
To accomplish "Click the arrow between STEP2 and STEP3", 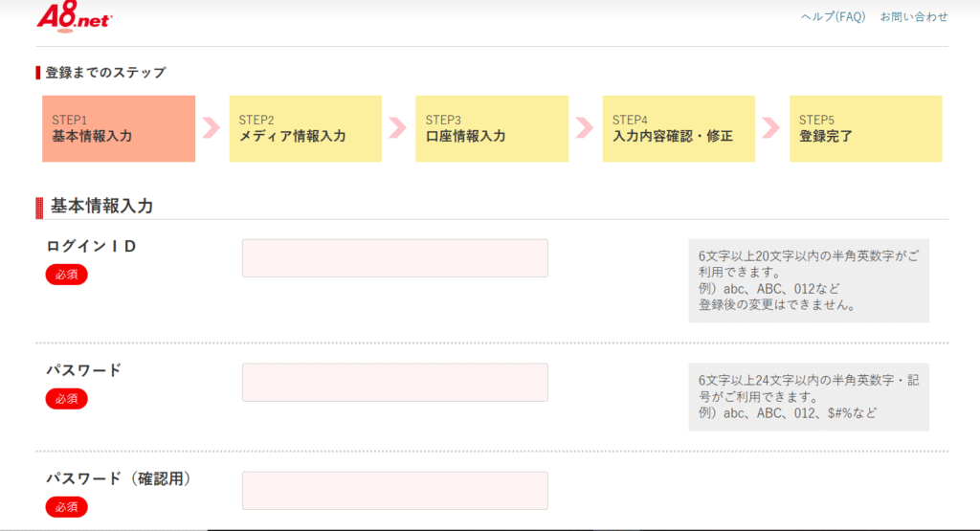I will click(x=398, y=128).
